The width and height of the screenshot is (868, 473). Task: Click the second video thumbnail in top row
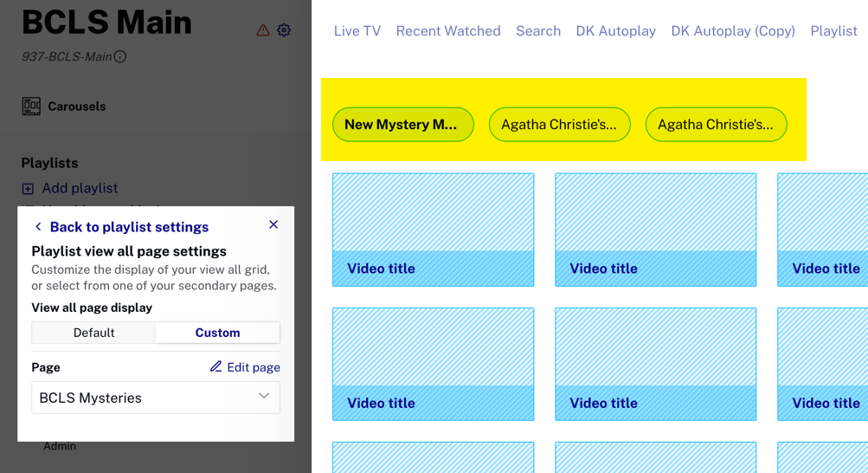pos(655,230)
